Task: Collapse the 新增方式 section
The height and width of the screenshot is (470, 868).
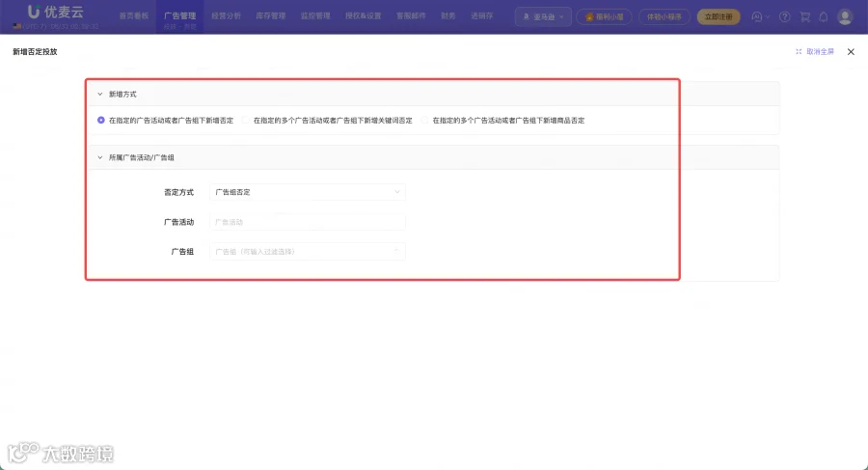Action: point(99,95)
